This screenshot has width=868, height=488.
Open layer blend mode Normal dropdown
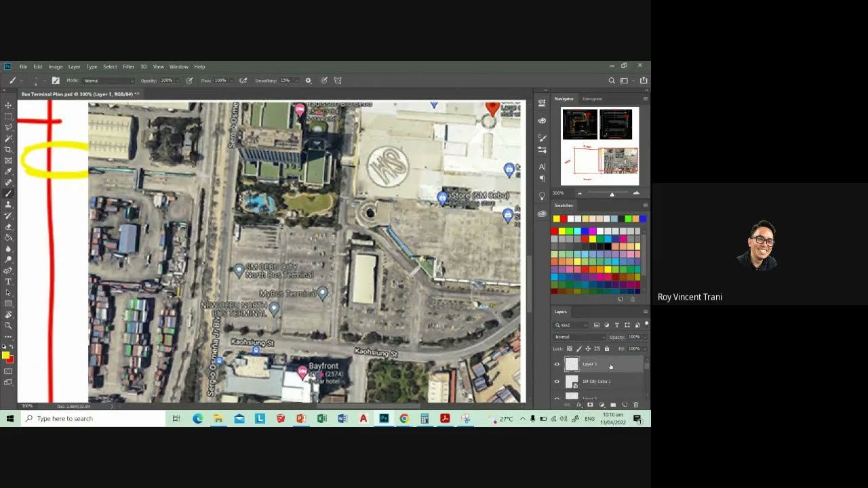[580, 337]
